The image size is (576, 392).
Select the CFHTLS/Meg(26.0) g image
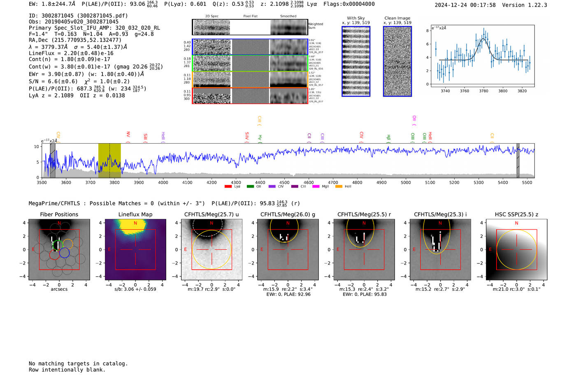[288, 250]
